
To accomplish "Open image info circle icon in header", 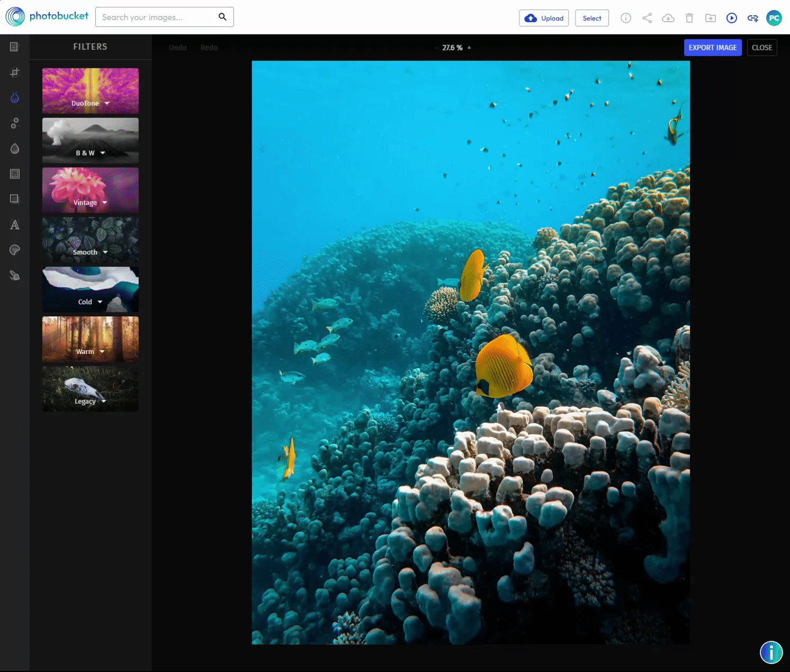I will 626,18.
